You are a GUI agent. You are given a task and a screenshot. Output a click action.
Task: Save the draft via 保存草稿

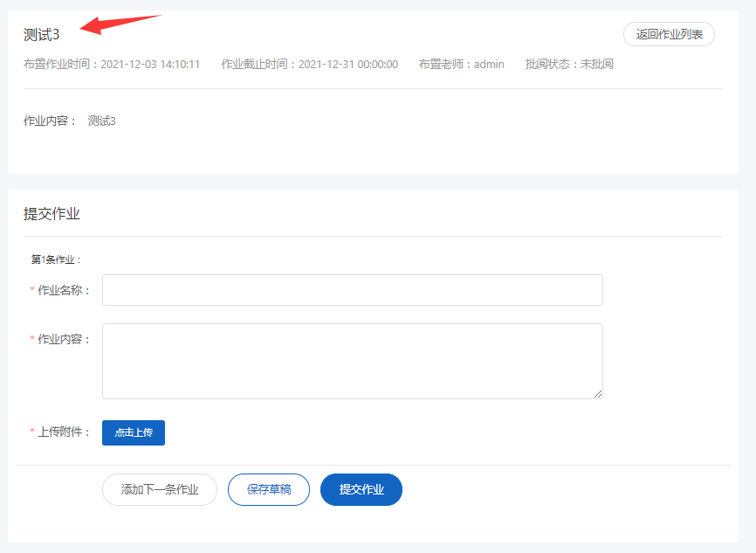coord(269,490)
